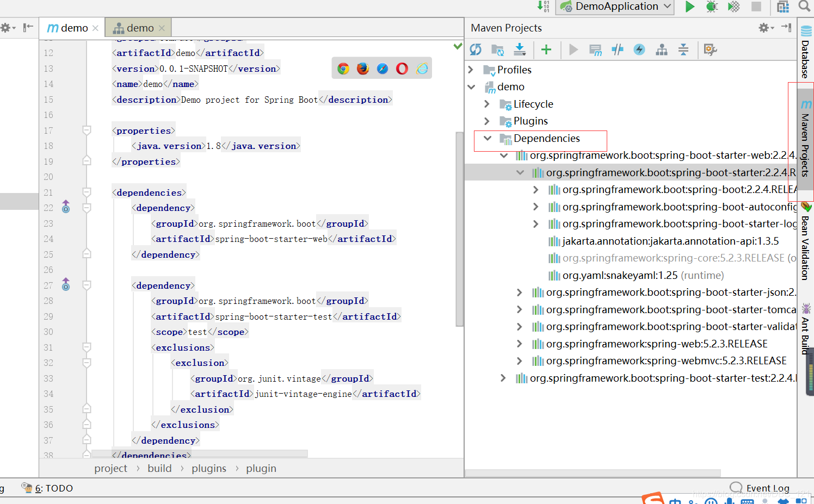
Task: Collapse the Dependencies node
Action: point(488,138)
